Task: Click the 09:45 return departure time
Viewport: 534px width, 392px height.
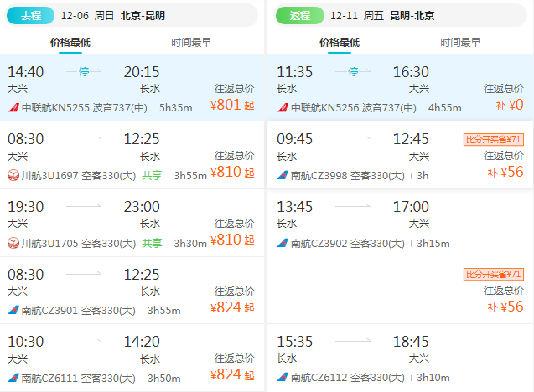Action: 294,139
